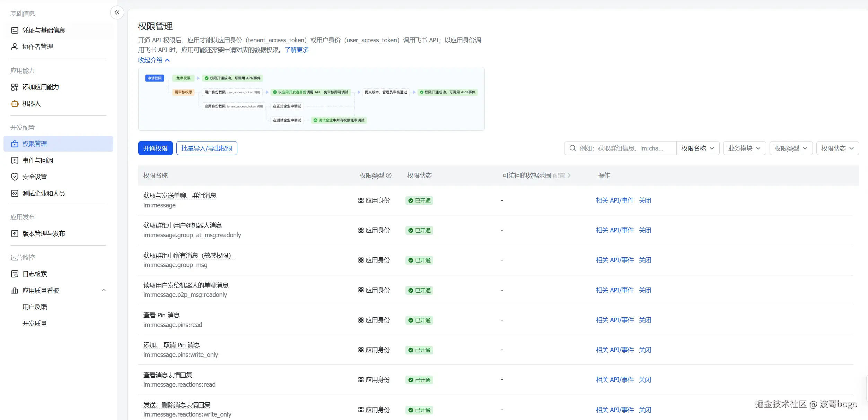
Task: Click the permission flow diagram image
Action: click(311, 99)
